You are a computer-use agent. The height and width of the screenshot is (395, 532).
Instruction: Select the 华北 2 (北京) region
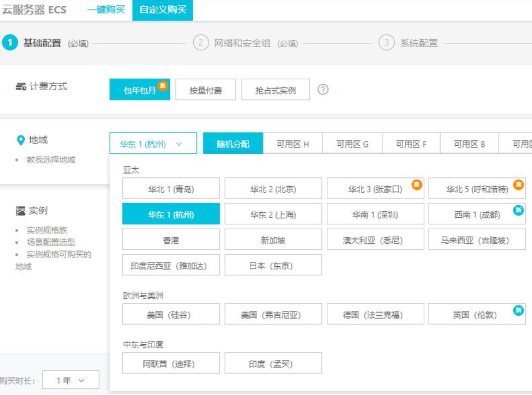[273, 189]
